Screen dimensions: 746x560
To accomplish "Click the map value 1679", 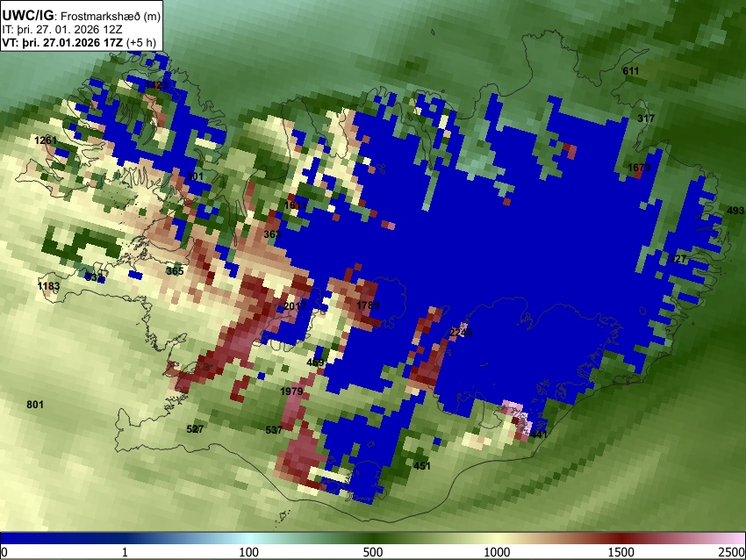I will point(639,168).
